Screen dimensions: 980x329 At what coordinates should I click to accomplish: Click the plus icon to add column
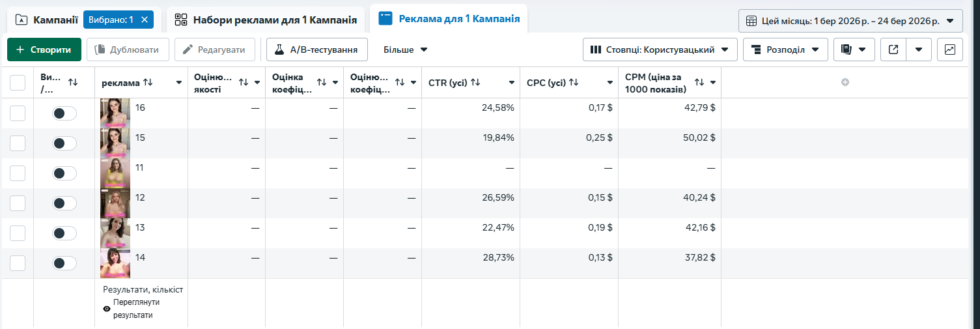pos(845,82)
